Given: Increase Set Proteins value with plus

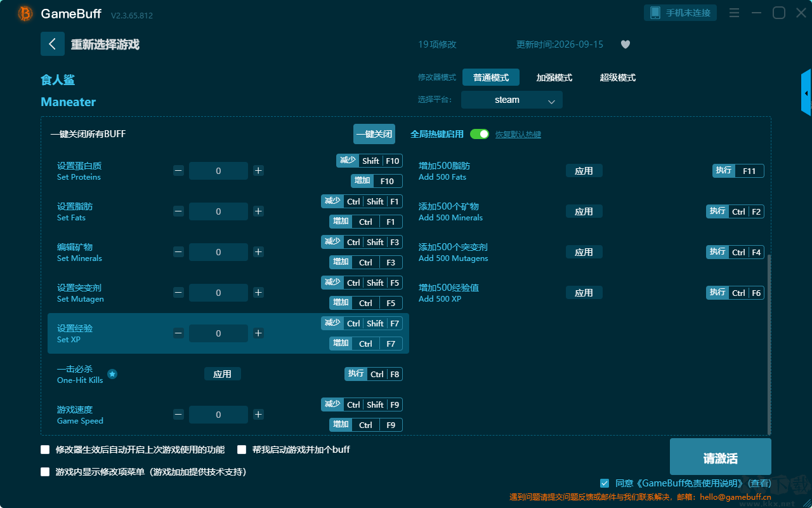Looking at the screenshot, I should point(258,171).
